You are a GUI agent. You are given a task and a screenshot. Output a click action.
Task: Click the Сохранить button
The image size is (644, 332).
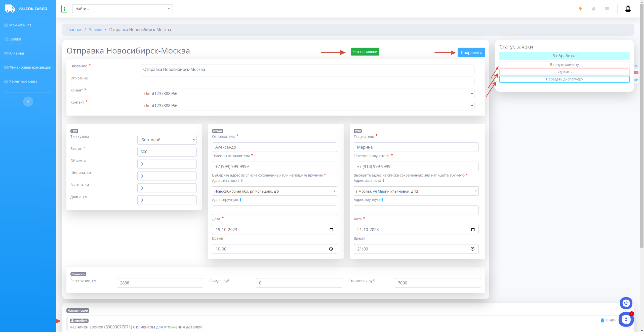tap(471, 53)
